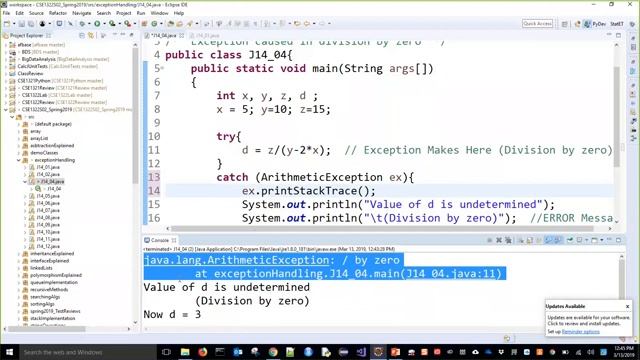Viewport: 640px width, 360px height.
Task: Close the Updates Available notification
Action: [x=627, y=306]
